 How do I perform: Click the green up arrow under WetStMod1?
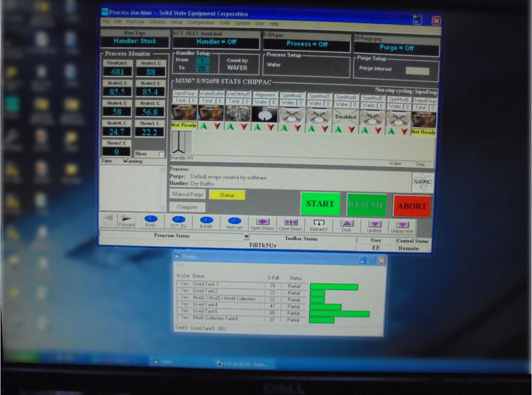pyautogui.click(x=230, y=127)
